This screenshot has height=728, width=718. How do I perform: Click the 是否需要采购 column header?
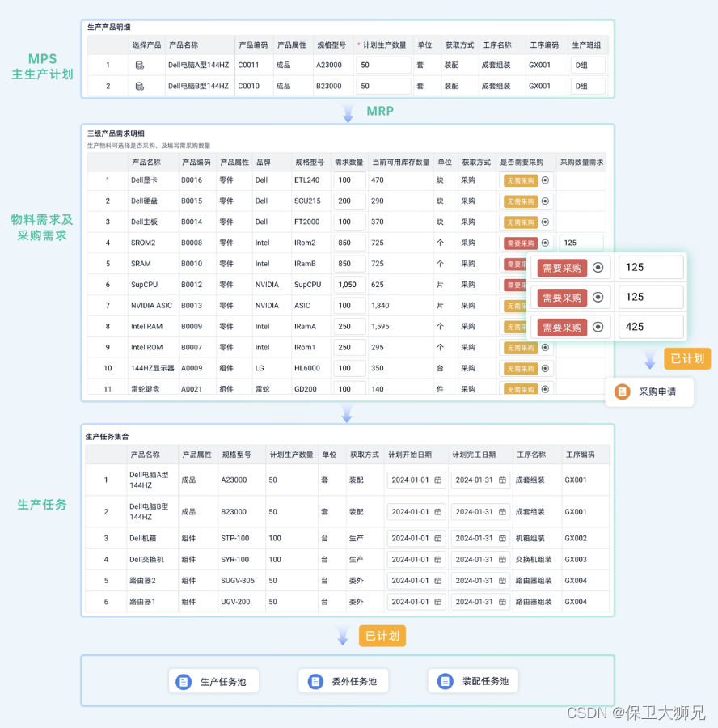522,163
